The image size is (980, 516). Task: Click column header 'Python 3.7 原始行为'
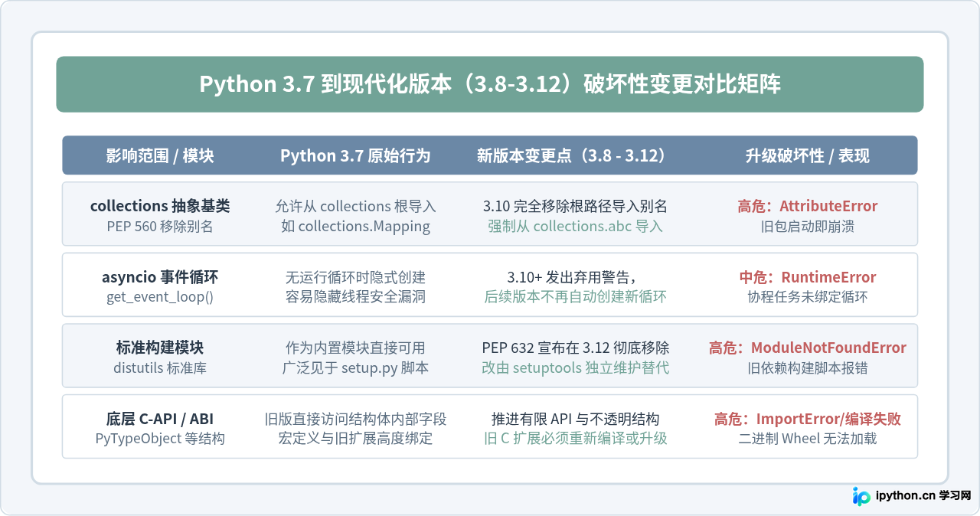tap(355, 156)
